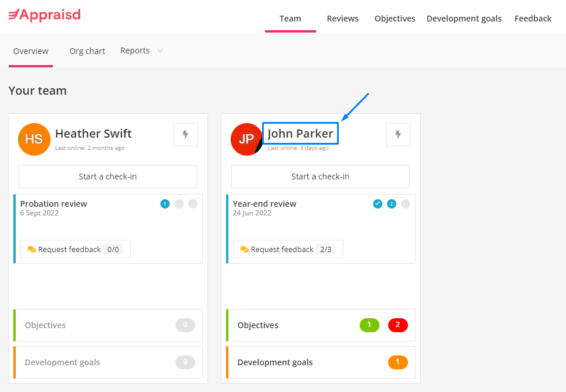
Task: Click step 1 circle of Probation review
Action: [165, 204]
